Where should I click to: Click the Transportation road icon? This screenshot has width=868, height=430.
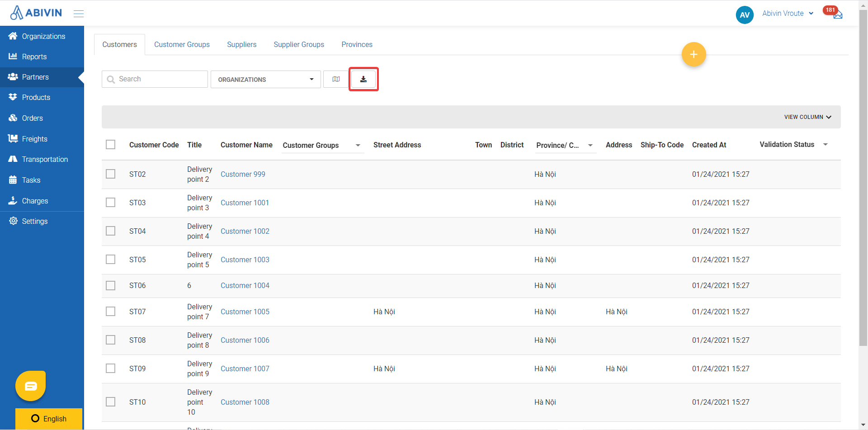[x=13, y=159]
